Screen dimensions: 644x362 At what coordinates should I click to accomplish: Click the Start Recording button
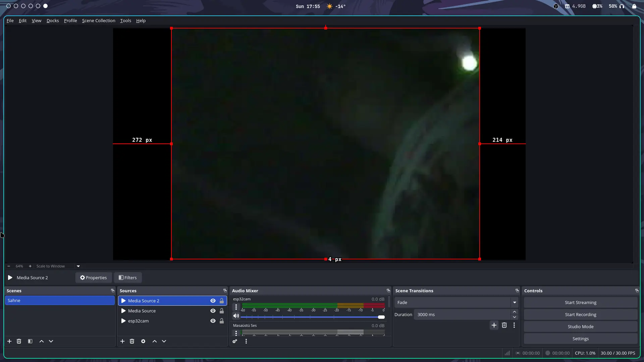[580, 314]
